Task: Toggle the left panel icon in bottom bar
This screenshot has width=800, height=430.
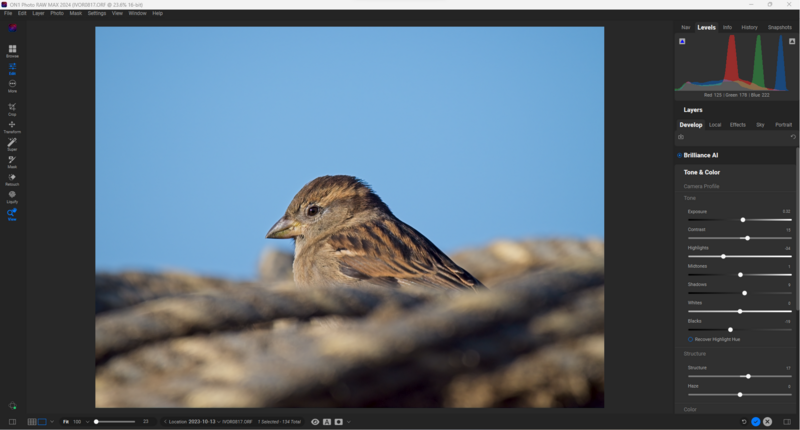Action: (x=12, y=422)
